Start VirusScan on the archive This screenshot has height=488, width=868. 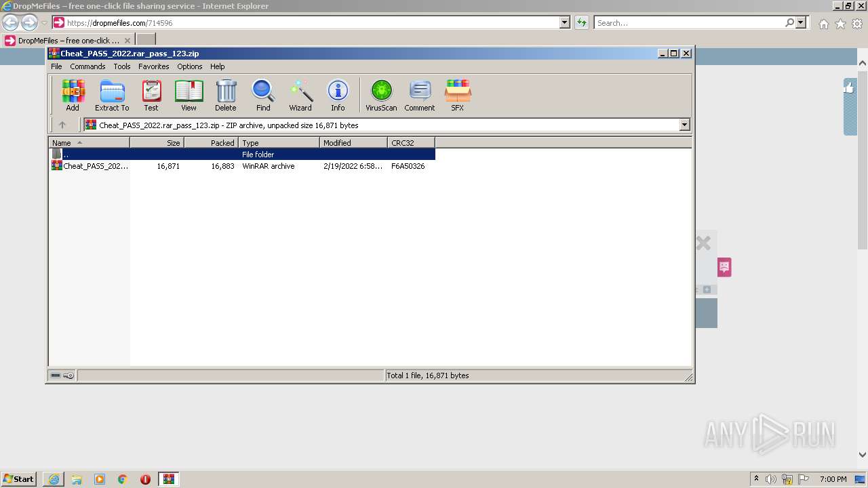(381, 95)
